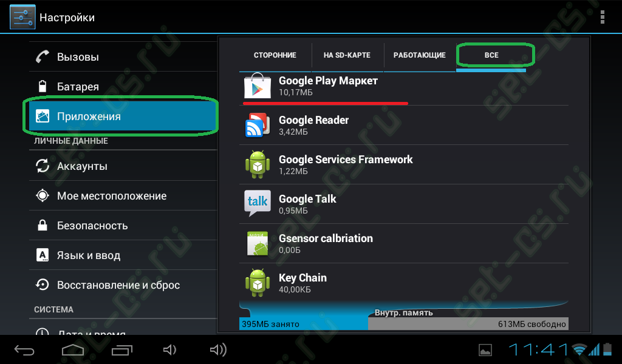Screen dimensions: 622x364
Task: Tap the Gsensor calbriation app icon
Action: tap(258, 243)
